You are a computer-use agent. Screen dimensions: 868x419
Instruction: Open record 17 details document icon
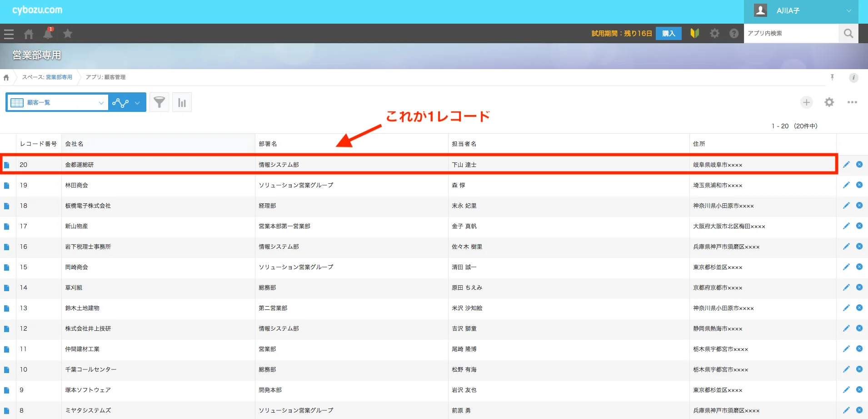point(6,227)
